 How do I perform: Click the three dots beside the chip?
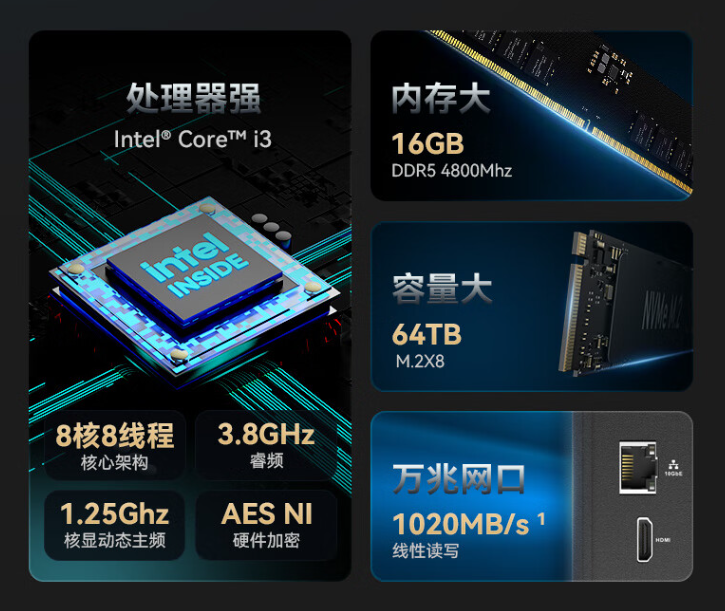point(272,227)
